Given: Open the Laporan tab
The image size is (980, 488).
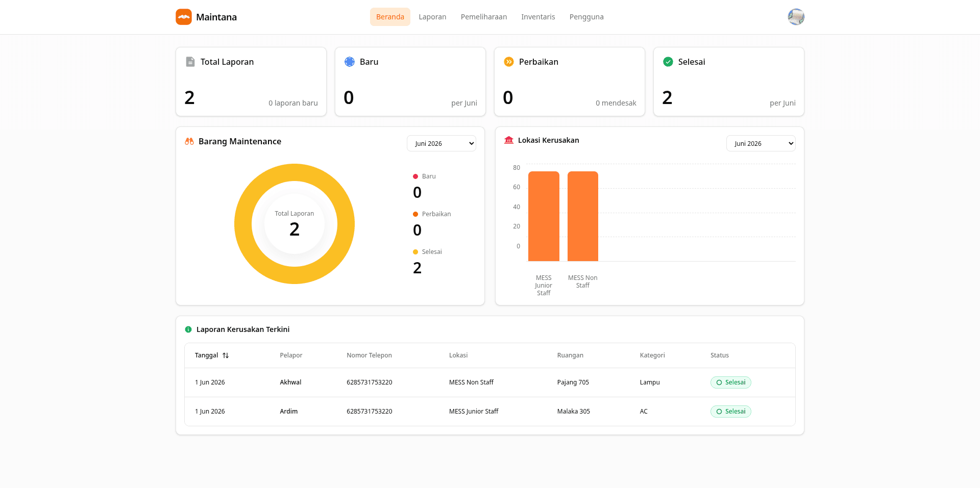Looking at the screenshot, I should [432, 17].
